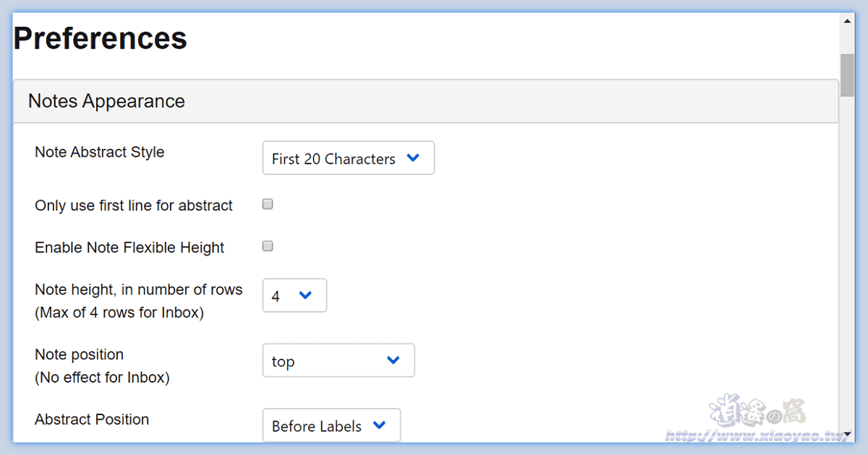Click the '(No effect for Inbox)' text
Image resolution: width=868 pixels, height=455 pixels.
tap(102, 378)
